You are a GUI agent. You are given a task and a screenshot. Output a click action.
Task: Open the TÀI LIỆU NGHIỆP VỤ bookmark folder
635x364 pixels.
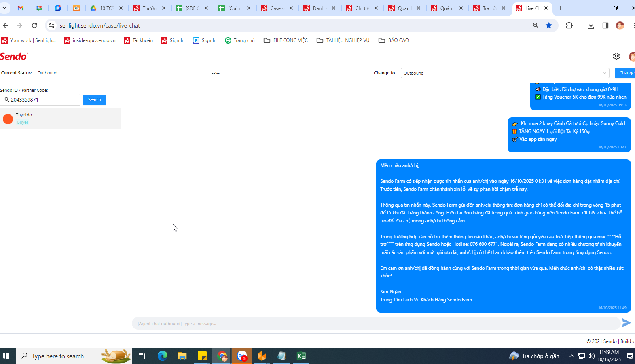pos(343,40)
